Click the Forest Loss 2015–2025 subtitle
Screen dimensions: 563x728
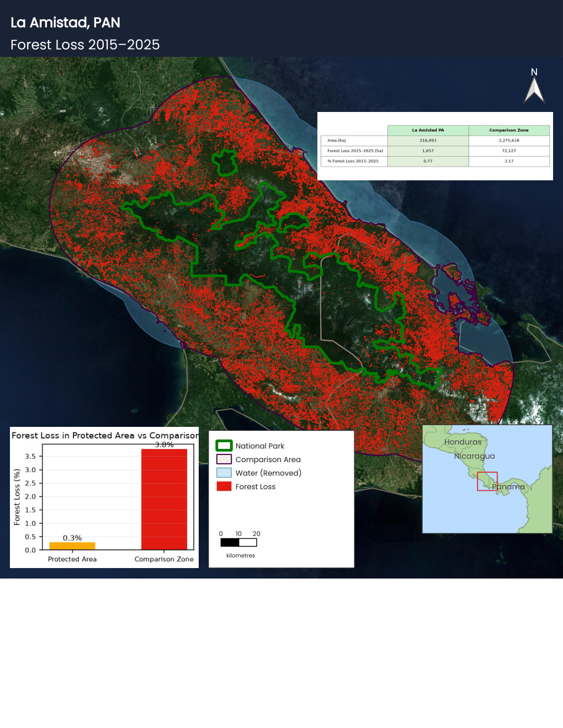click(85, 45)
